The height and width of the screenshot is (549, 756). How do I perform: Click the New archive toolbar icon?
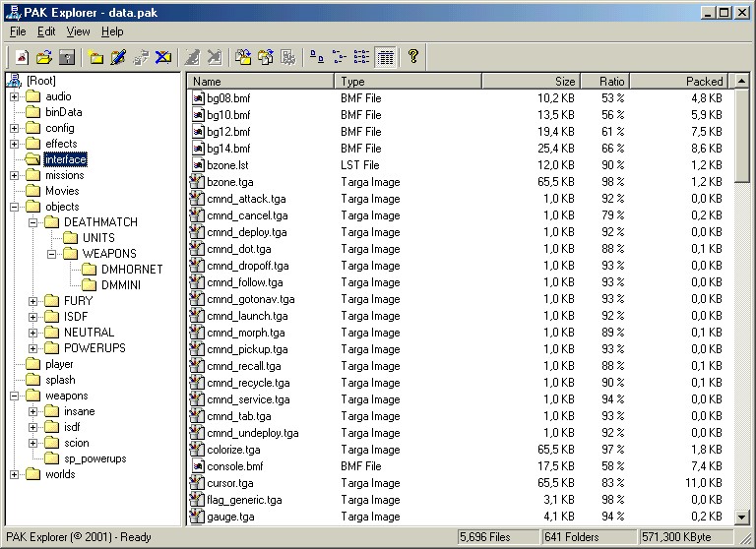pos(22,57)
